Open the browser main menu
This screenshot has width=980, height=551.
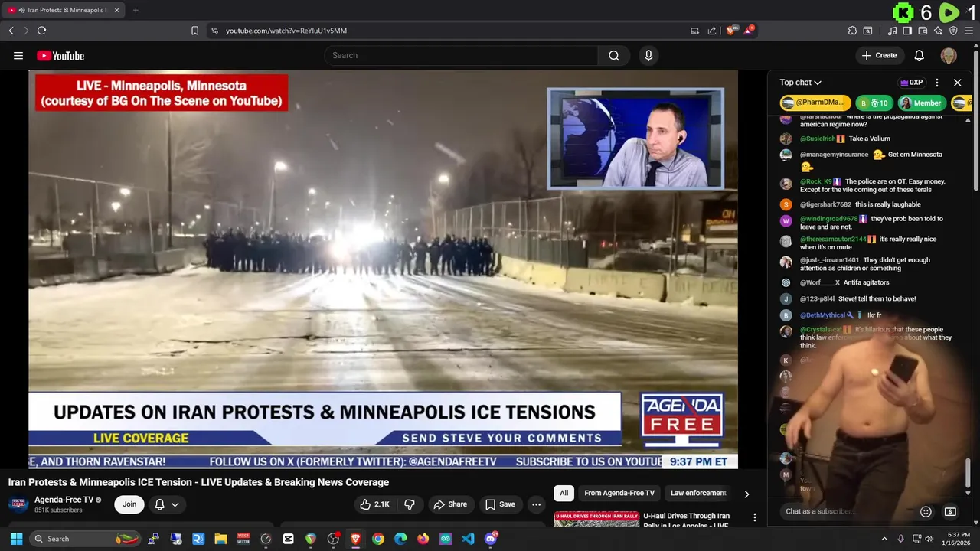969,31
